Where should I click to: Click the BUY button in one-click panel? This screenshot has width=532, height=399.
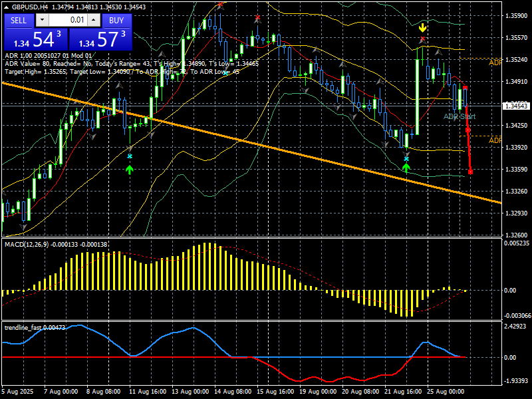(x=116, y=21)
